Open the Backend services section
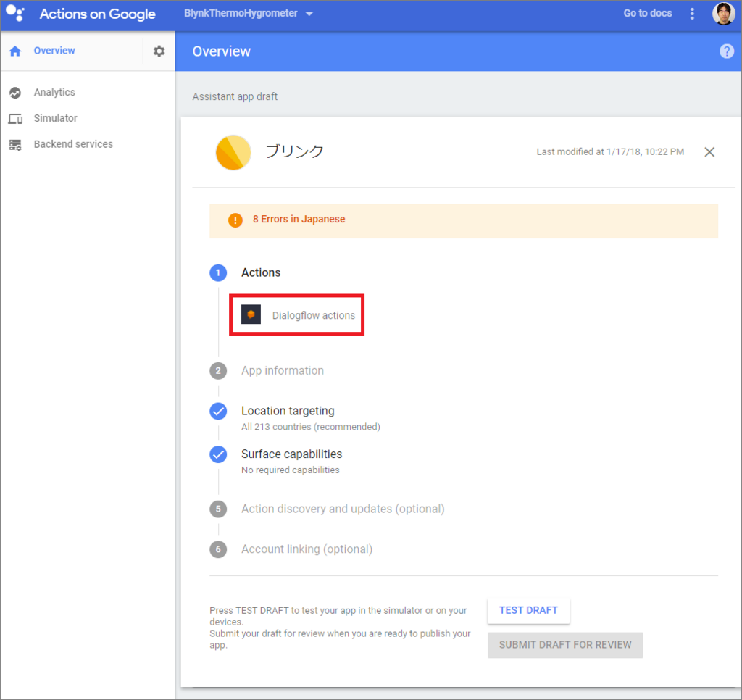This screenshot has height=700, width=742. pos(73,144)
